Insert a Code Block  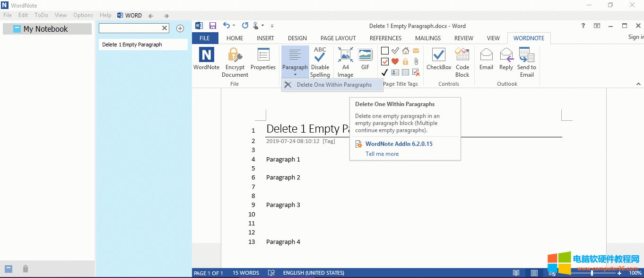point(462,62)
